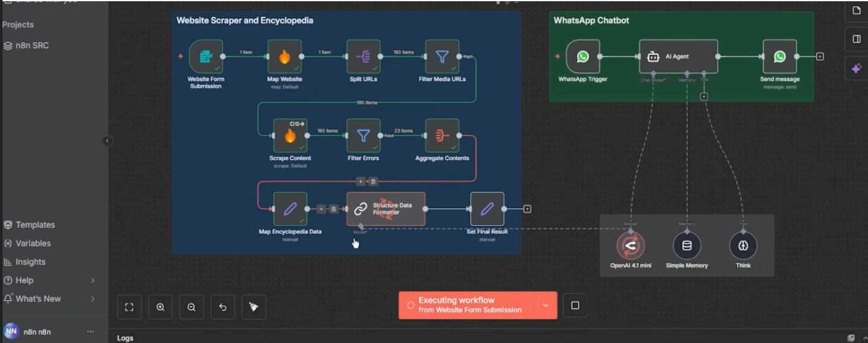Expand the What's New submenu
The image size is (868, 343).
click(x=92, y=299)
